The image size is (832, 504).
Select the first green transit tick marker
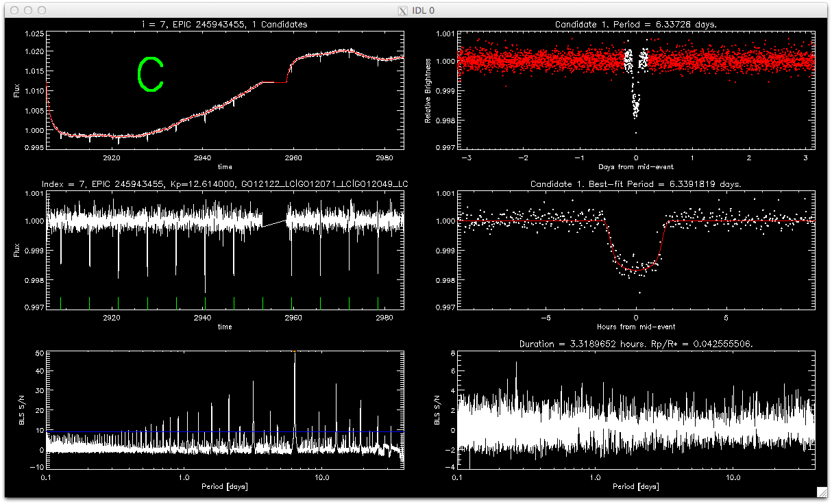[61, 303]
